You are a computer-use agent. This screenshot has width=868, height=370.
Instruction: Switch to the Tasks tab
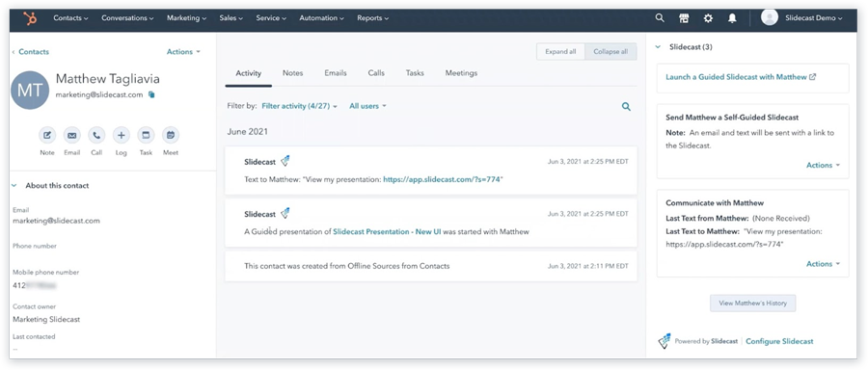pyautogui.click(x=415, y=73)
